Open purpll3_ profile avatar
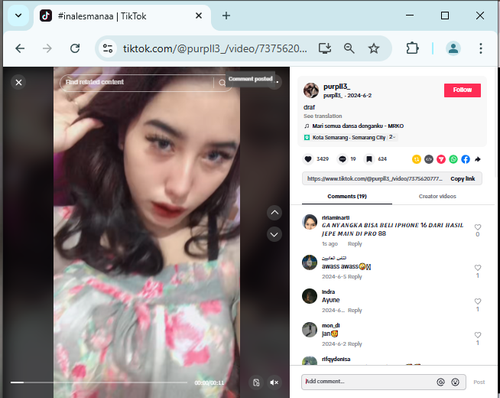 (311, 90)
